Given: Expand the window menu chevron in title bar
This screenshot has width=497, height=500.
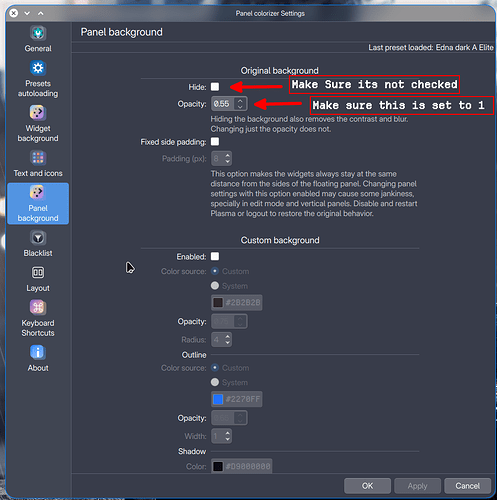Looking at the screenshot, I should [27, 13].
